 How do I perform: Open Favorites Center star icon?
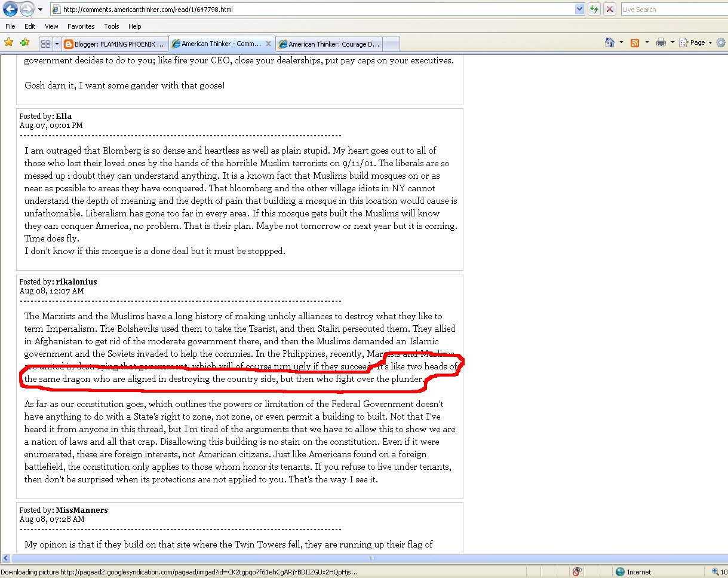[x=9, y=42]
